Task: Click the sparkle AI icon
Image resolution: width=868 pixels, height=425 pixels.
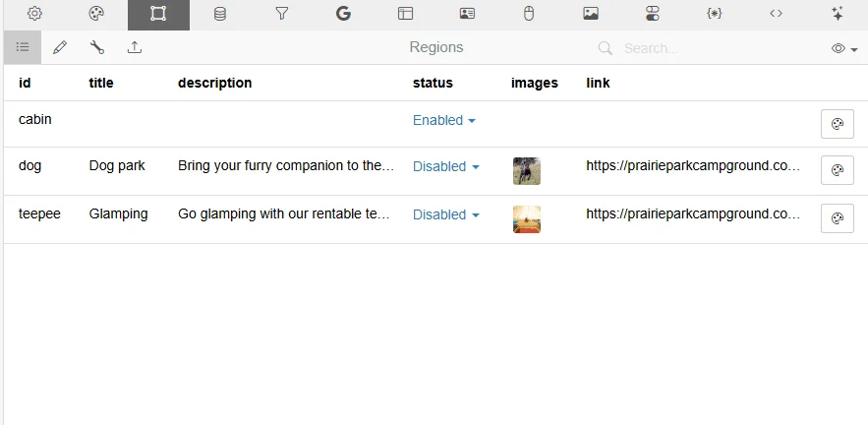Action: pos(838,14)
